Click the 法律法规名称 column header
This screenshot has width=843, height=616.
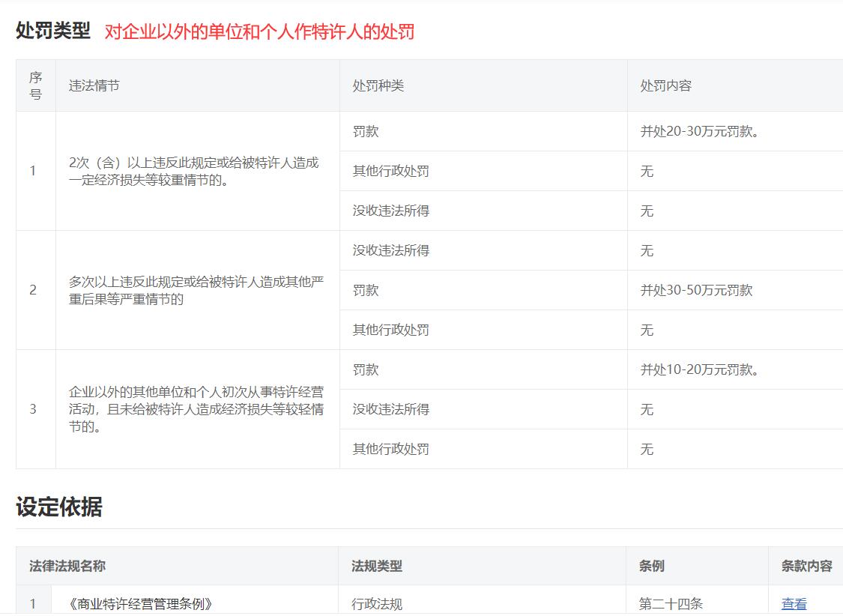tap(67, 566)
